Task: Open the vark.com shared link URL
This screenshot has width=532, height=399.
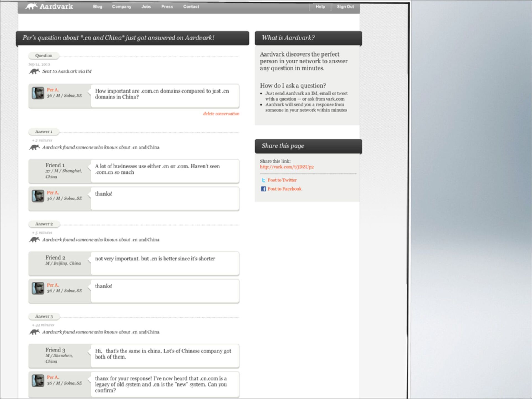Action: (287, 167)
